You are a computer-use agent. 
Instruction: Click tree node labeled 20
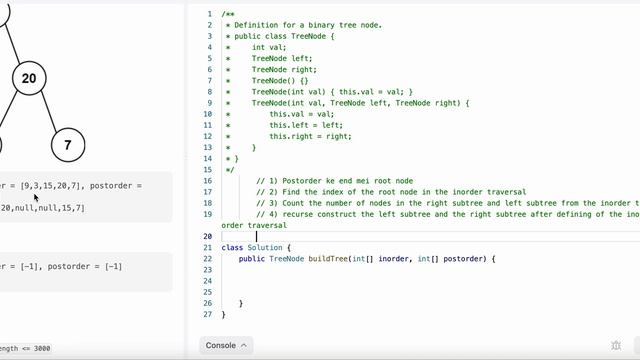point(29,78)
